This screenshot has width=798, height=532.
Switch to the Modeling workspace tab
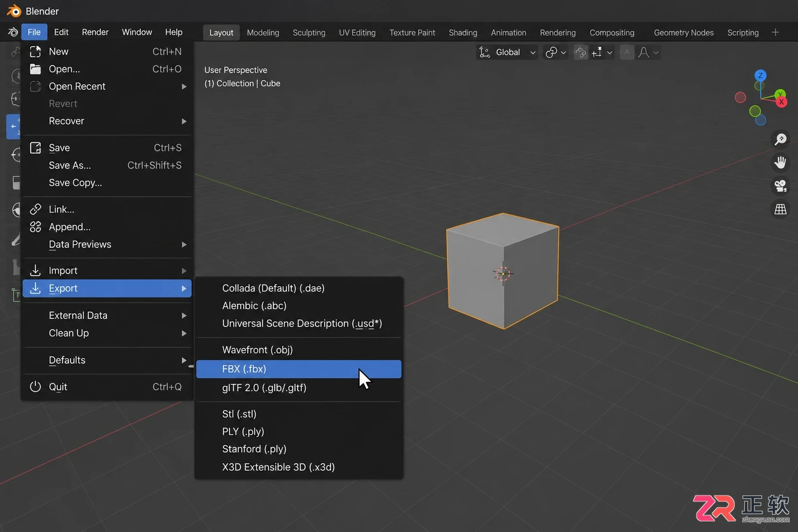click(x=263, y=33)
